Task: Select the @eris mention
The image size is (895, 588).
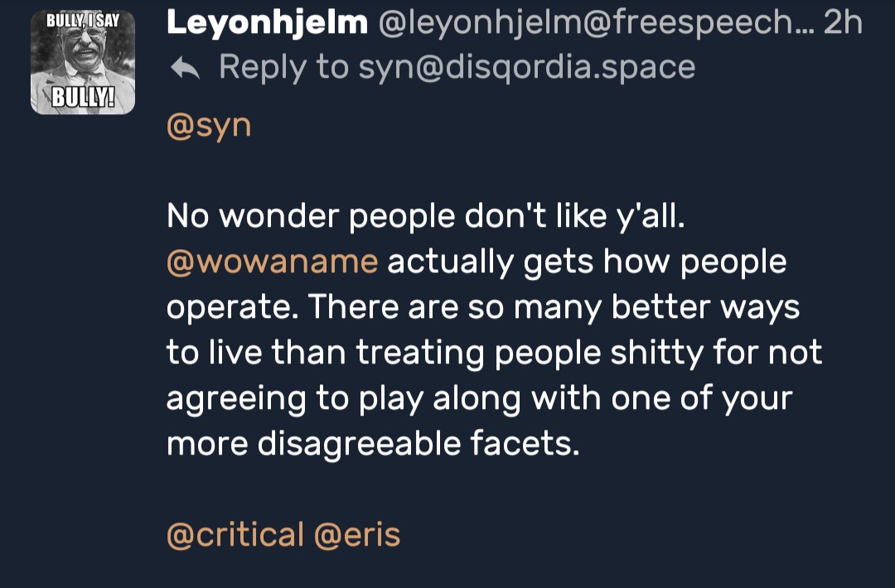Action: pos(357,535)
